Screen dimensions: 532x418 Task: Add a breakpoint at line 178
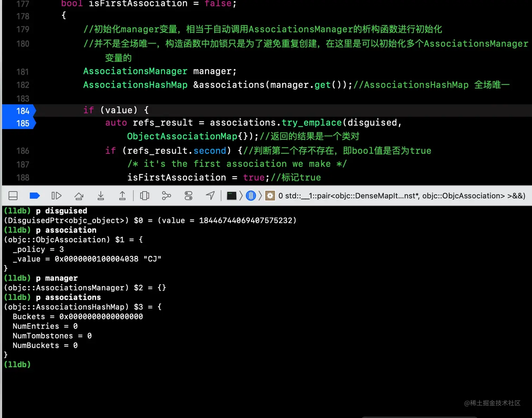tap(23, 16)
